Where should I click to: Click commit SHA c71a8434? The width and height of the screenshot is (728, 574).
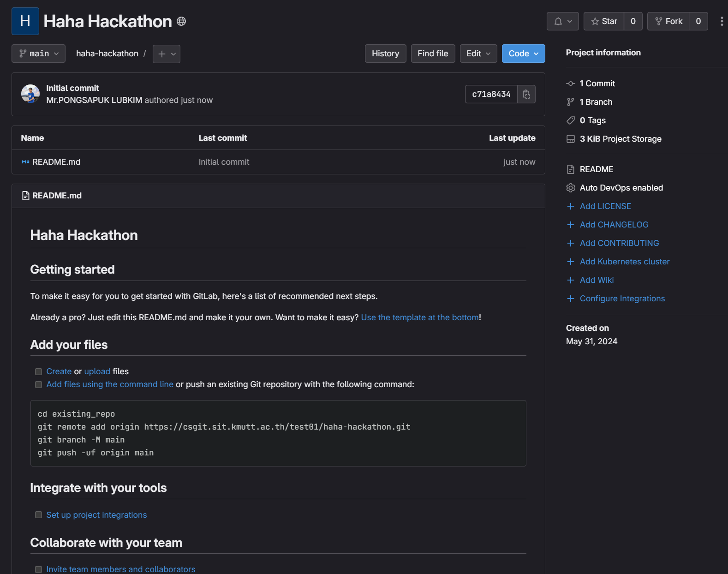coord(491,94)
